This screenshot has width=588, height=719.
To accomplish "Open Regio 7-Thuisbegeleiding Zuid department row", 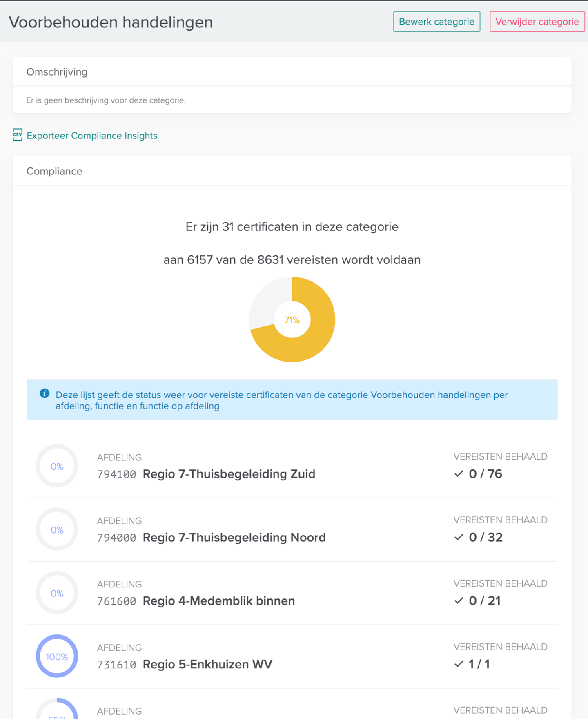I will [x=229, y=474].
